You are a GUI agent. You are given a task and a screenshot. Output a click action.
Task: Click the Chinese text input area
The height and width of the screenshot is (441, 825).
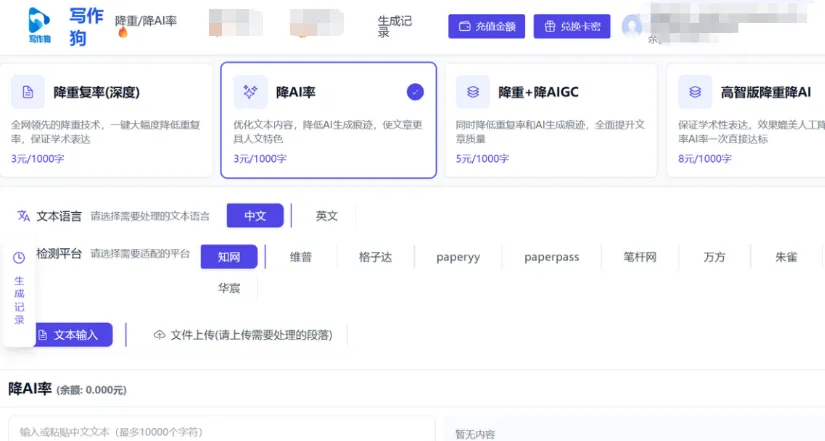tap(222, 429)
